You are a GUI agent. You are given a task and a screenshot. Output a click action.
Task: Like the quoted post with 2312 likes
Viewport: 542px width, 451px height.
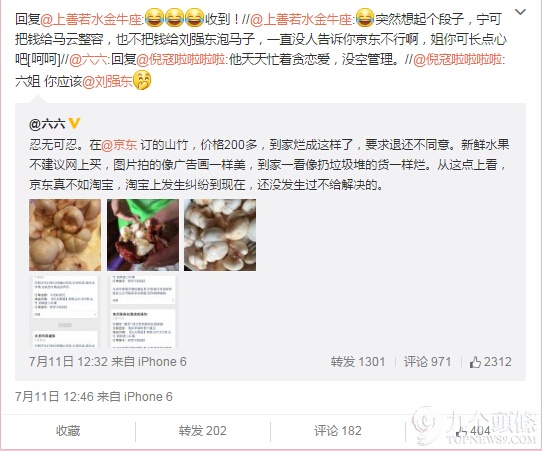[490, 362]
